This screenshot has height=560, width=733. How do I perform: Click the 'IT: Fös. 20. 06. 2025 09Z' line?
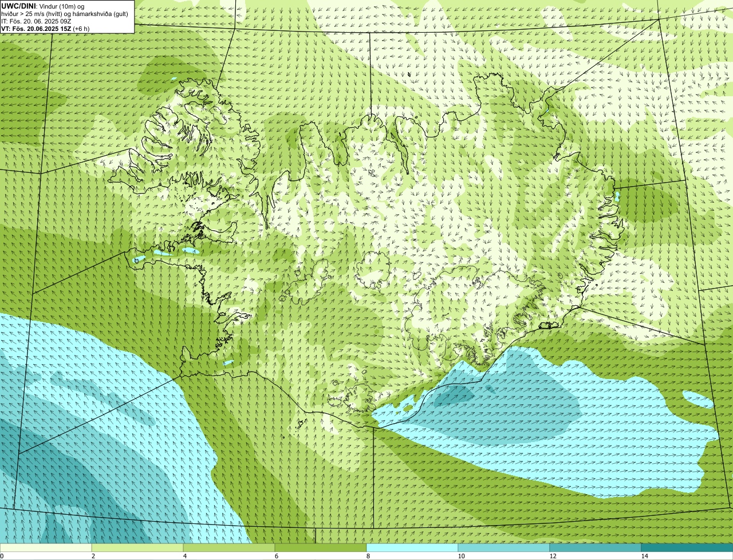[36, 21]
